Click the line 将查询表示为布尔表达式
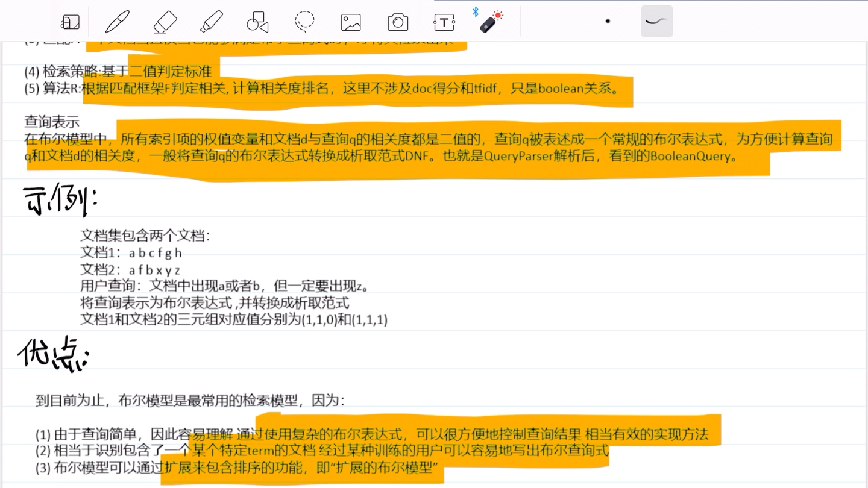Viewport: 868px width, 488px height. 215,302
